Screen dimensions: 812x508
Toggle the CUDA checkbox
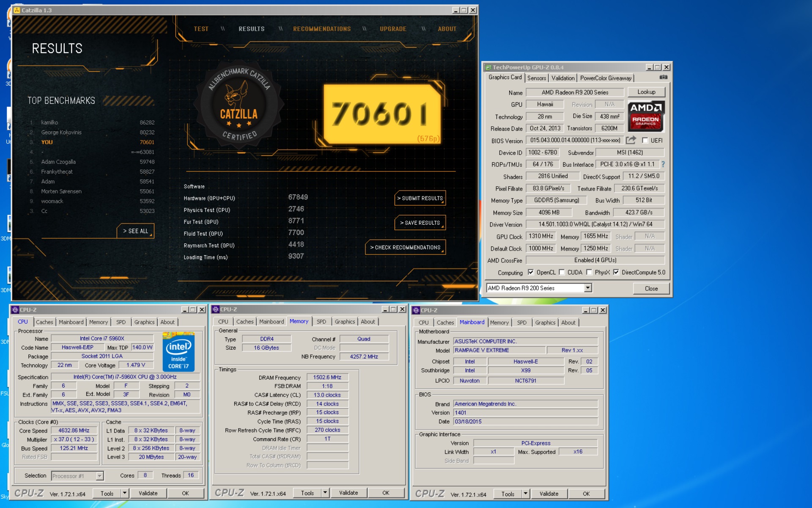pyautogui.click(x=562, y=272)
